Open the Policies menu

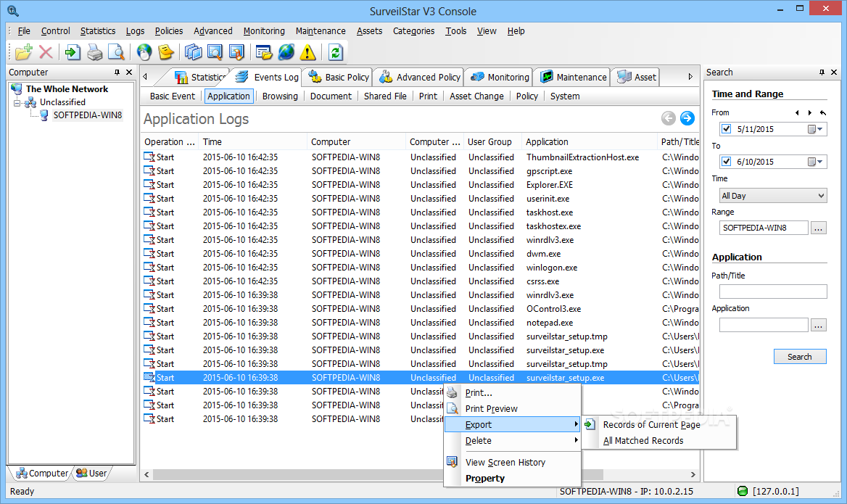(x=169, y=30)
